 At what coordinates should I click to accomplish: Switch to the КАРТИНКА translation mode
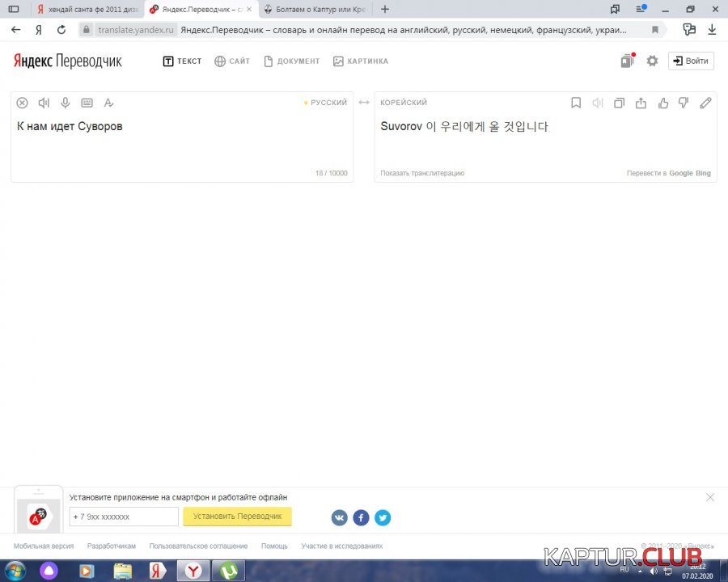point(361,61)
